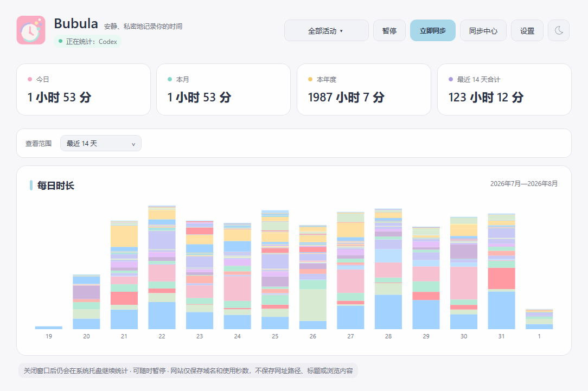This screenshot has width=588, height=391.
Task: Click the bar for day 21
Action: [x=124, y=275]
